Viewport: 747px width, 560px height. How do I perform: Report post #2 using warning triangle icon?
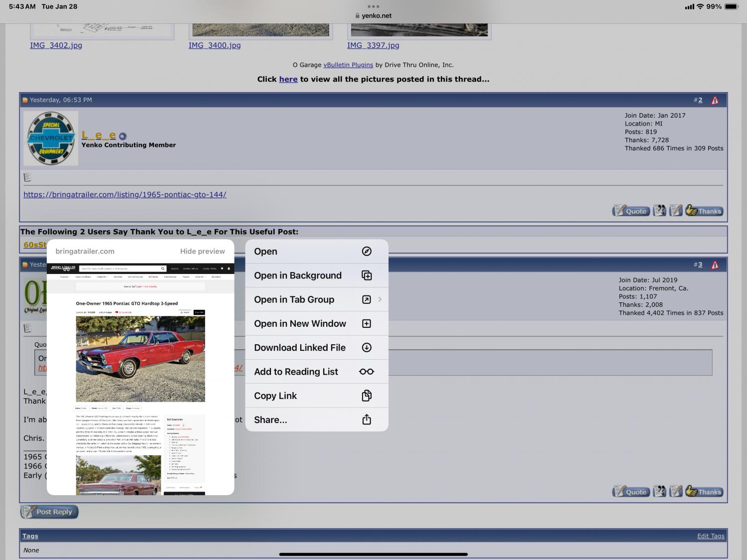pos(715,100)
